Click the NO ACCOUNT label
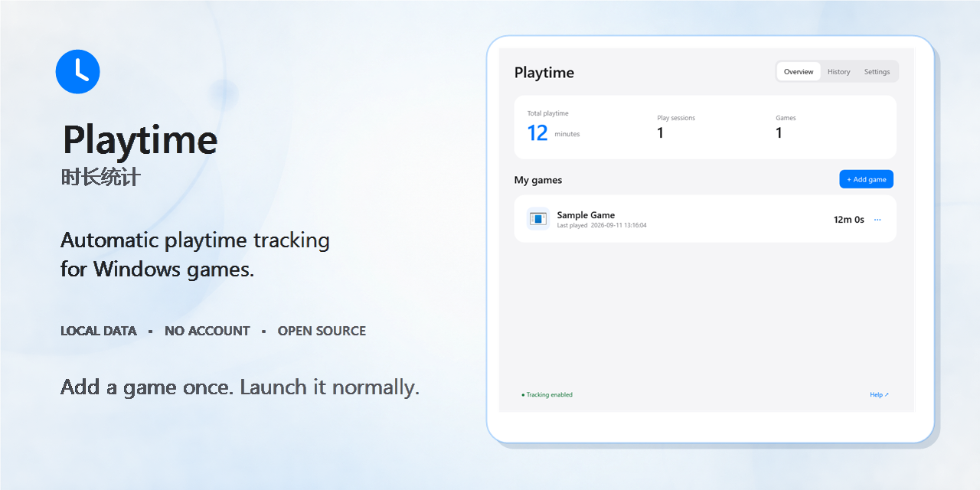The image size is (980, 490). click(207, 331)
